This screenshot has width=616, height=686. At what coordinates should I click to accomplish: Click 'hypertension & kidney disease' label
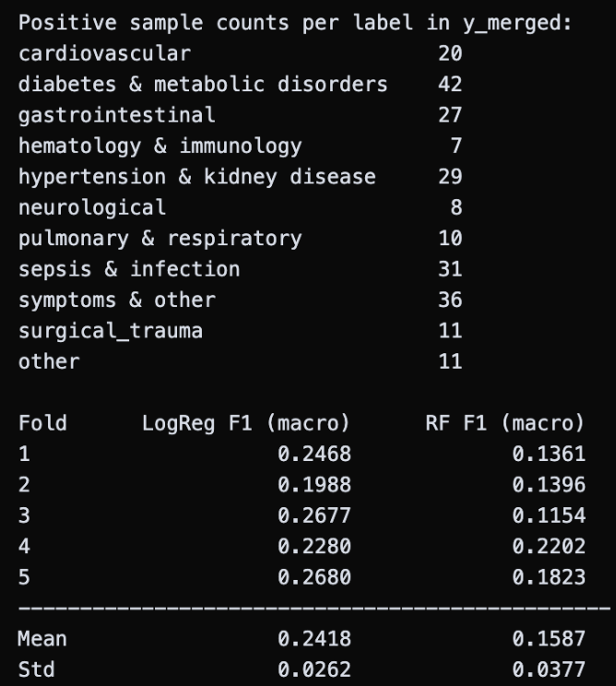196,176
